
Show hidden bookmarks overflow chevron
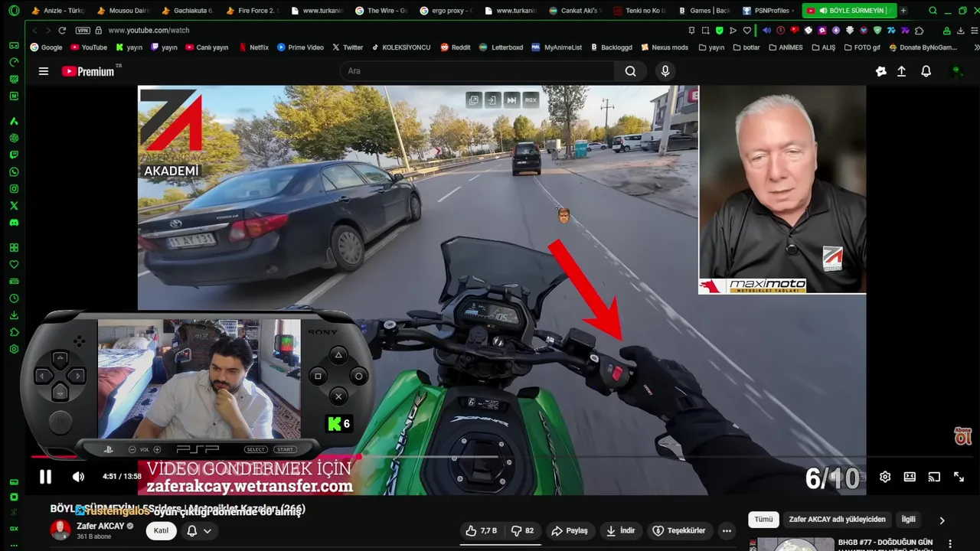click(x=975, y=47)
